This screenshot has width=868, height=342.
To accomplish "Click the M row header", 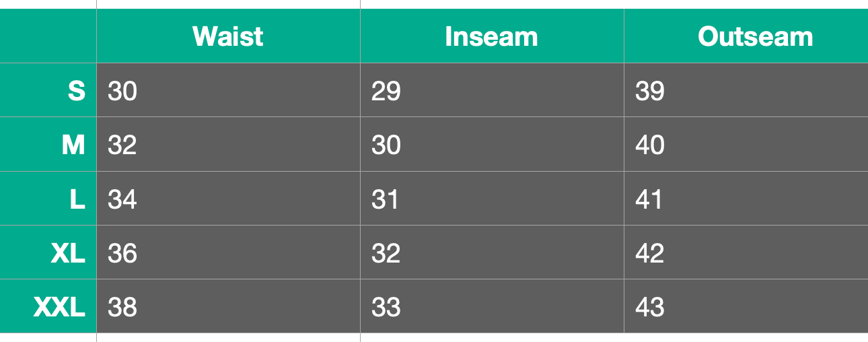I will 48,144.
